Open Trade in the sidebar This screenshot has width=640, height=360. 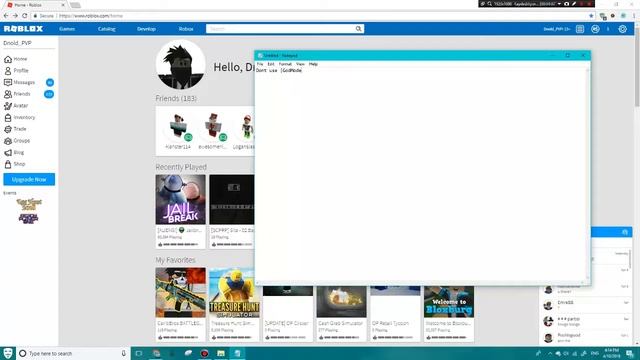point(16,129)
